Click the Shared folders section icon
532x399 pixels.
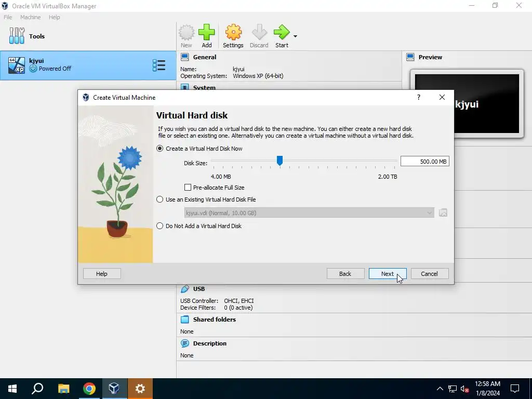(184, 320)
